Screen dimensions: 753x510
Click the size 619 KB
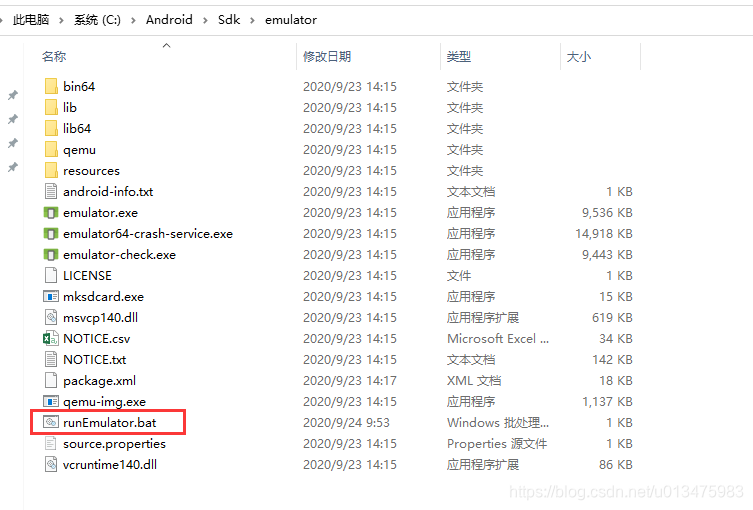point(612,318)
